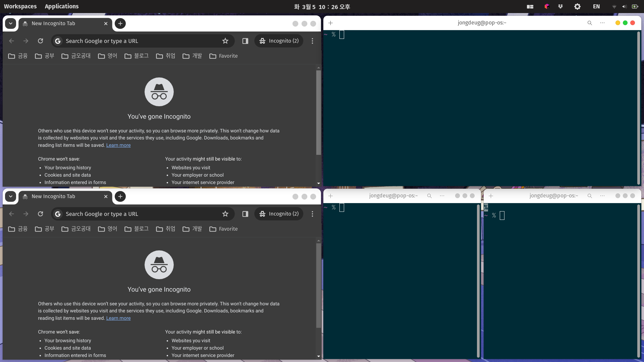Image resolution: width=644 pixels, height=362 pixels.
Task: Bookmark this tab in the upper Chrome window
Action: (x=225, y=41)
